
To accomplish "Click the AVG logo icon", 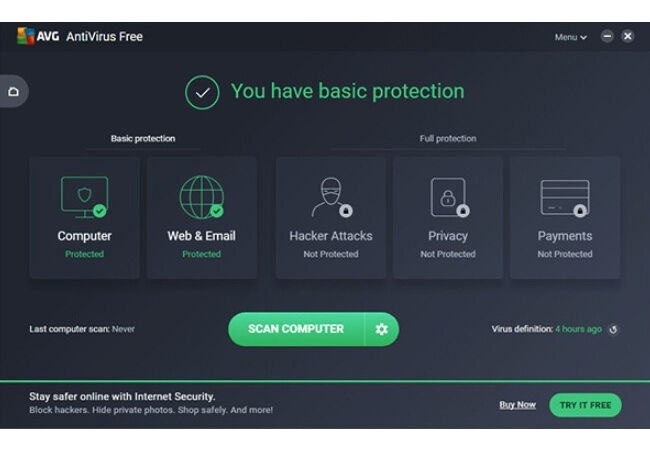I will pyautogui.click(x=26, y=36).
